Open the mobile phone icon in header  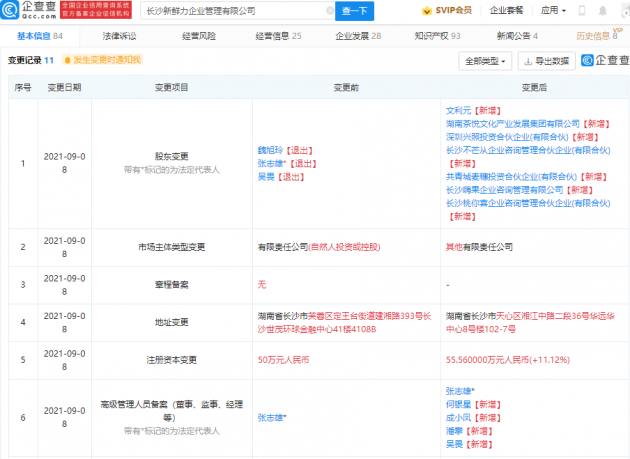point(581,11)
